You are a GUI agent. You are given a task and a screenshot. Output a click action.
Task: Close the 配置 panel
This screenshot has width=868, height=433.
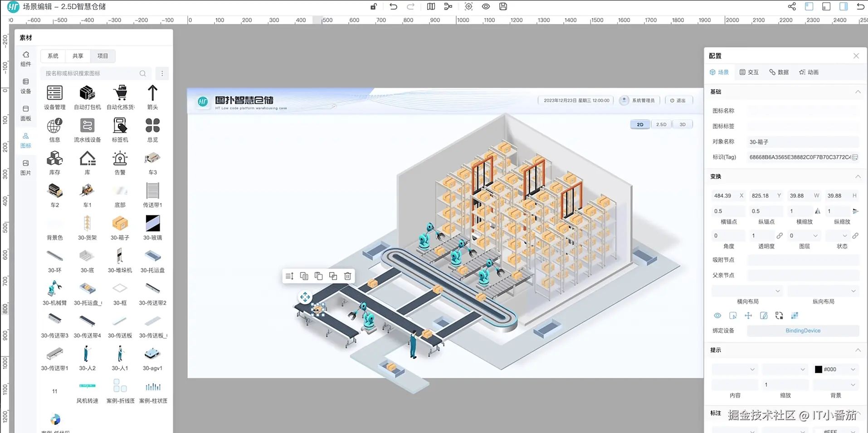pos(856,56)
